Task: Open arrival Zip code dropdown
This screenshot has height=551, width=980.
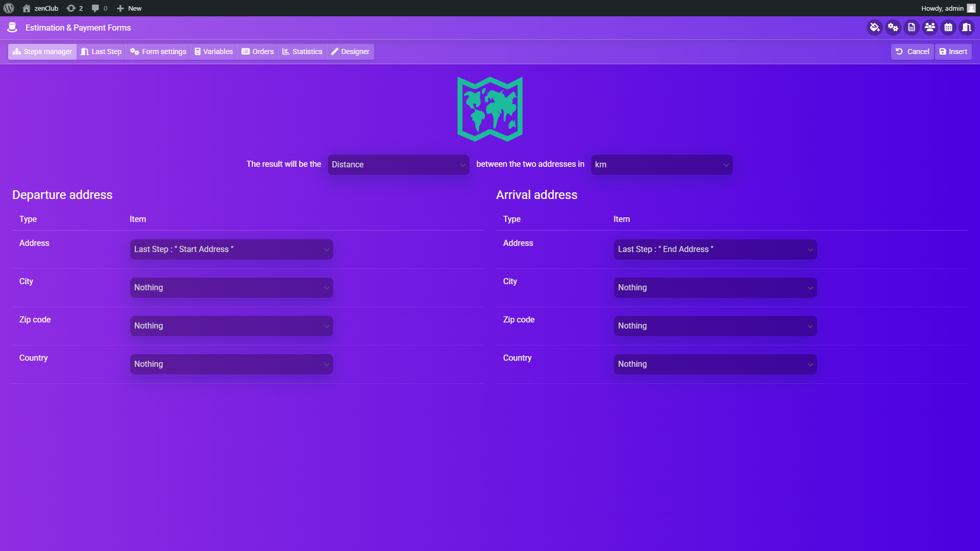Action: point(716,326)
